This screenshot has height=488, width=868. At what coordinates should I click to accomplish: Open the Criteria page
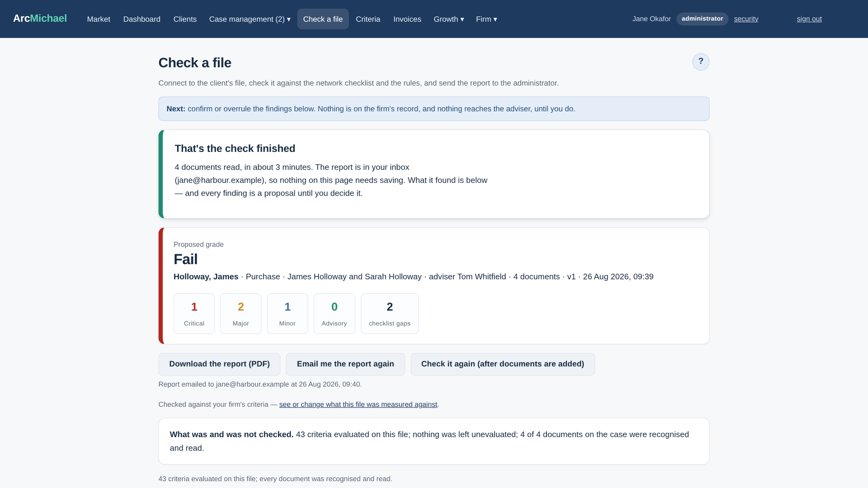368,19
